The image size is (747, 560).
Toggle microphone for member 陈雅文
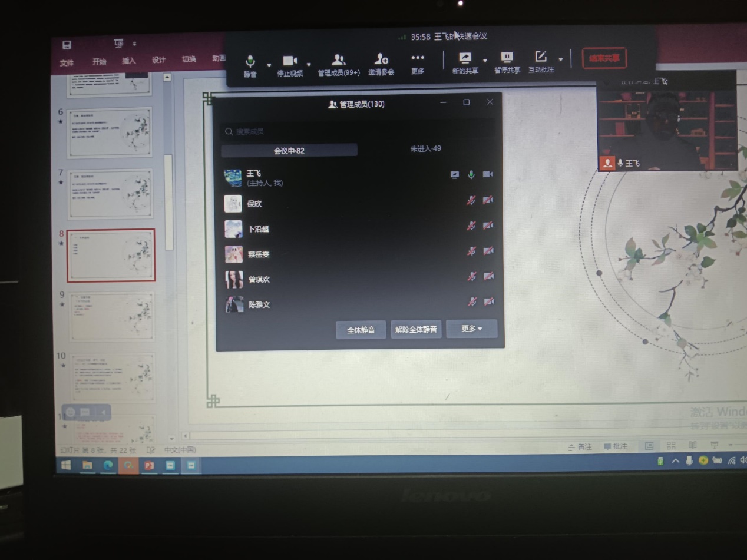coord(471,302)
